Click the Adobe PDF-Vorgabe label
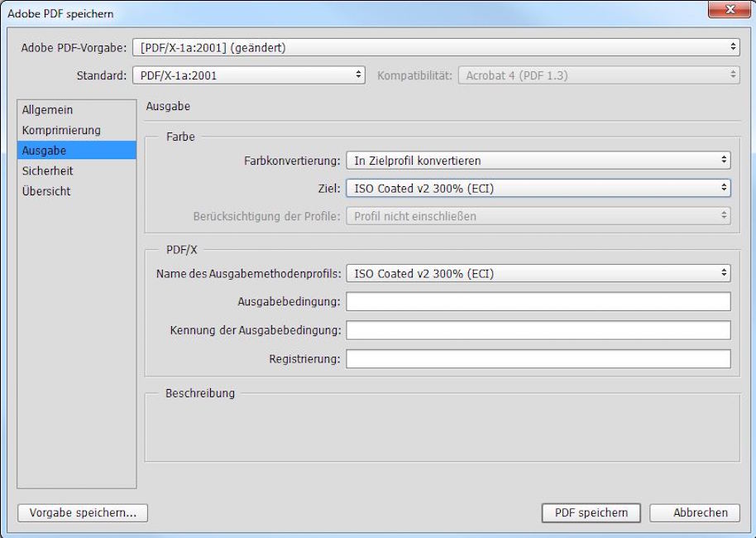This screenshot has width=756, height=538. [x=74, y=48]
